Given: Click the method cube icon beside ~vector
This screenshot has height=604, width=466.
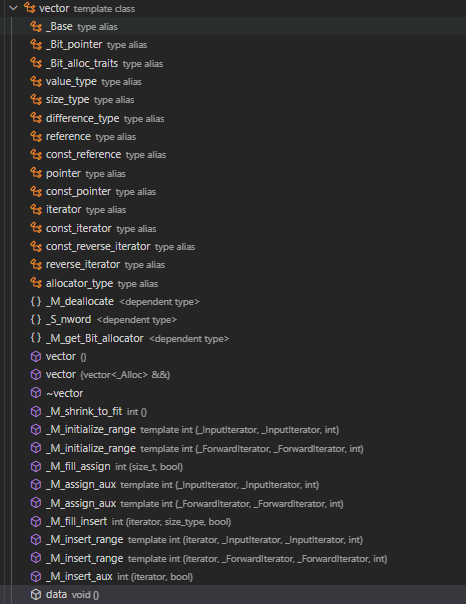Looking at the screenshot, I should [36, 393].
